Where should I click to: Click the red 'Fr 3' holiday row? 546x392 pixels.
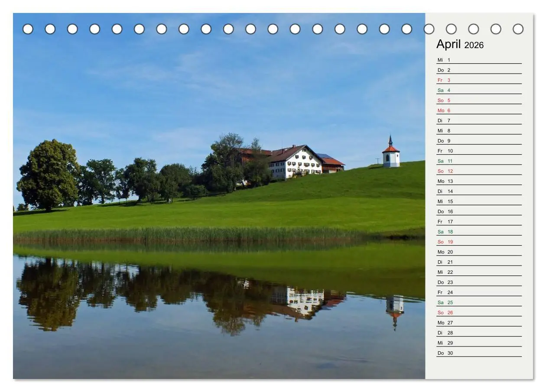(x=479, y=80)
